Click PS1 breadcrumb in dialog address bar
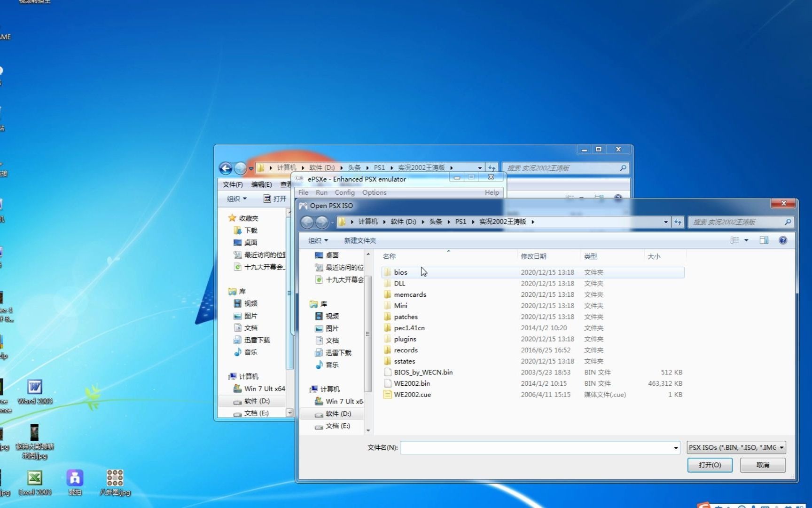812x508 pixels. click(x=461, y=222)
